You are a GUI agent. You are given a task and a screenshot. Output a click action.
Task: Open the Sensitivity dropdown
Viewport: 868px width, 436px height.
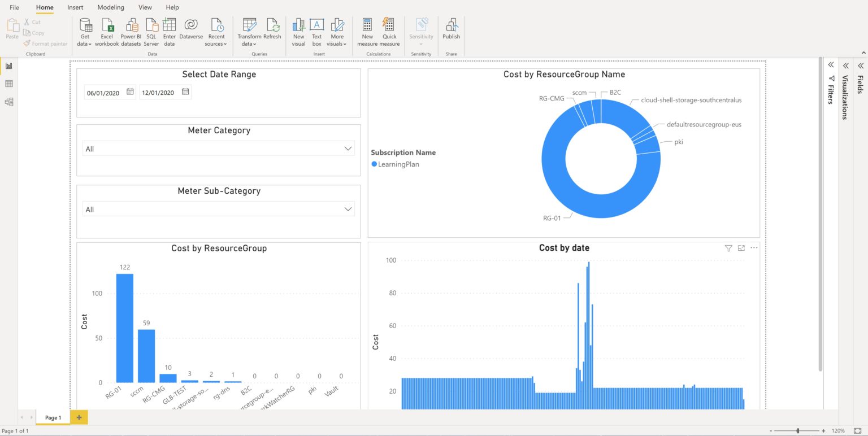[x=422, y=32]
